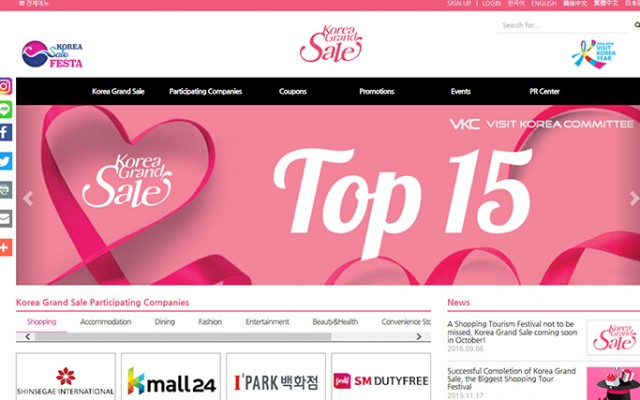Viewport: 640px width, 400px height.
Task: Open the Korea Sale Festa logo
Action: (52, 54)
